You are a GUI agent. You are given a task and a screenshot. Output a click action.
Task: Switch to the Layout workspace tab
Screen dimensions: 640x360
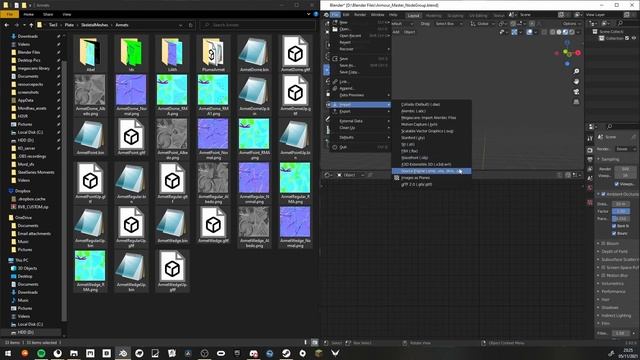click(x=413, y=16)
